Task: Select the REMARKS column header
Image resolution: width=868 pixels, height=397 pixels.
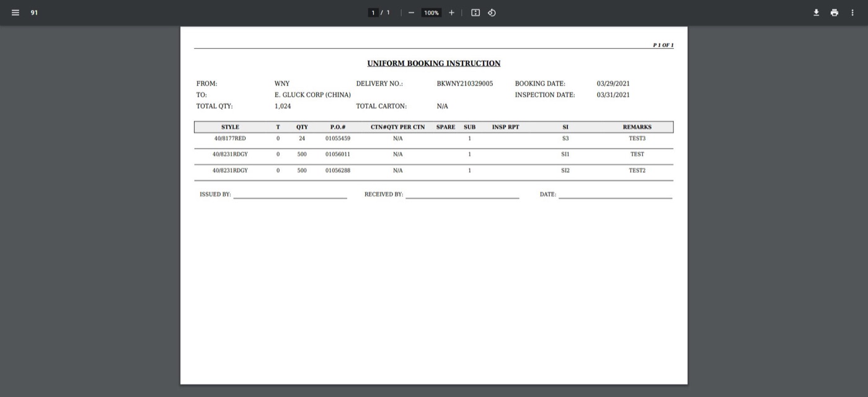Action: point(637,127)
